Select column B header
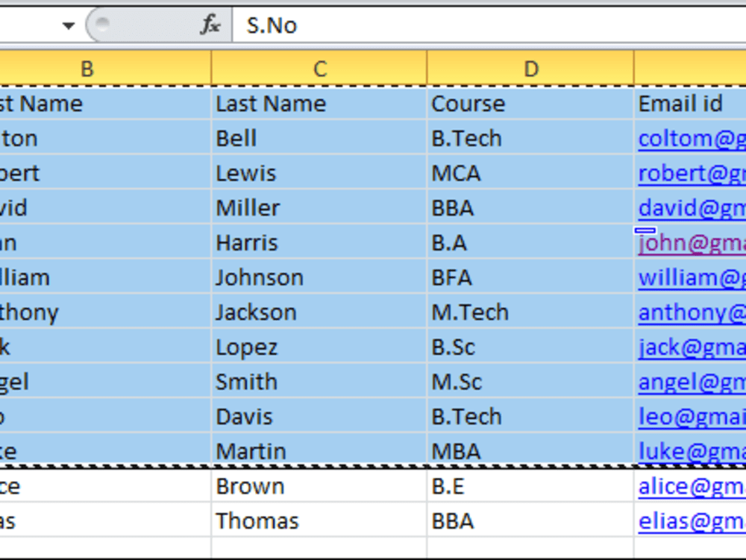 [x=87, y=69]
